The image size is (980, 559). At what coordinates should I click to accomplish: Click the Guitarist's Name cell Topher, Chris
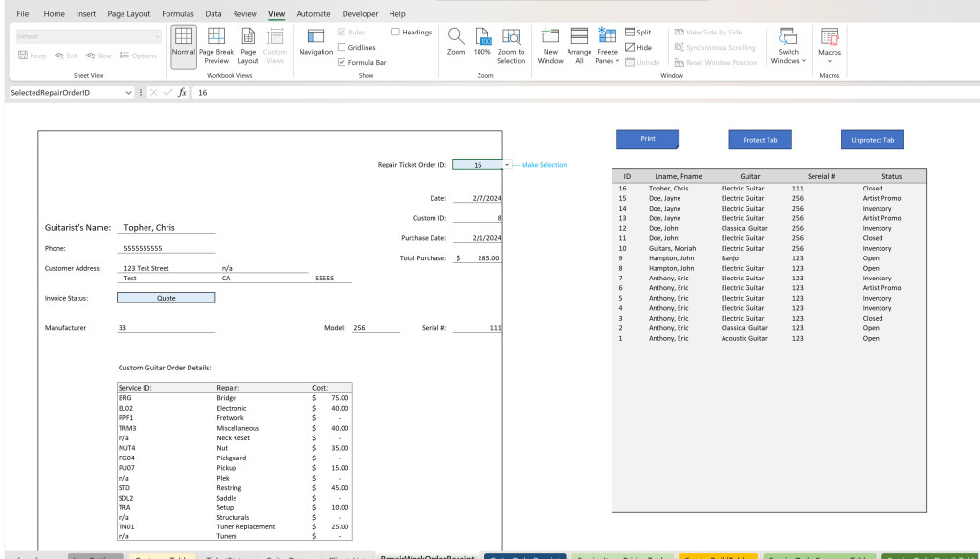click(x=167, y=228)
